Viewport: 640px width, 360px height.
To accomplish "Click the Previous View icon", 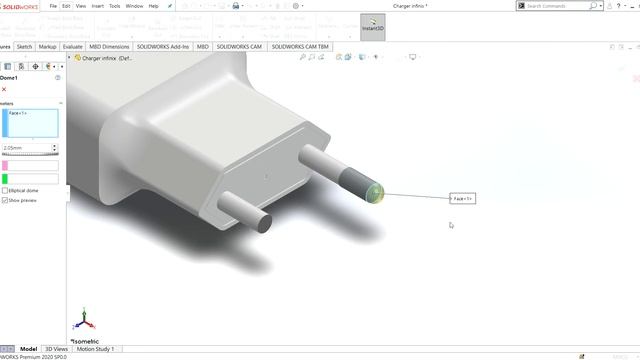I will tap(321, 57).
